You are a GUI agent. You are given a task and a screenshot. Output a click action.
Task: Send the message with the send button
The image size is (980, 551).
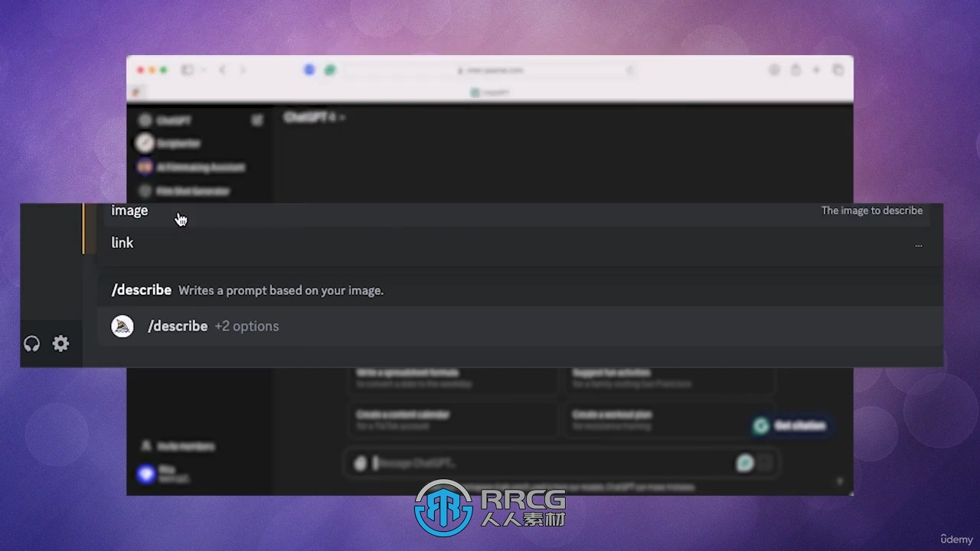tap(764, 462)
